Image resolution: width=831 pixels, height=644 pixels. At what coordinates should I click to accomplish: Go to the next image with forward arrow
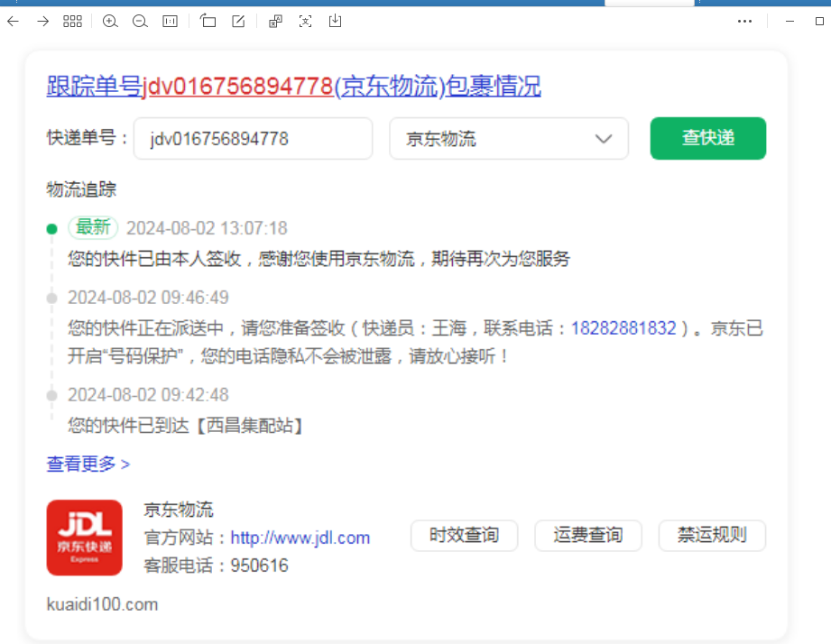(42, 21)
